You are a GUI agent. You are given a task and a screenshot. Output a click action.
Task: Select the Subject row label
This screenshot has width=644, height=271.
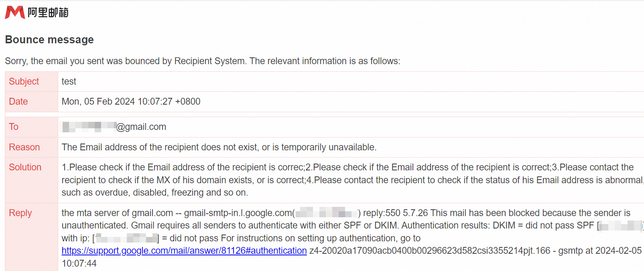pos(24,81)
